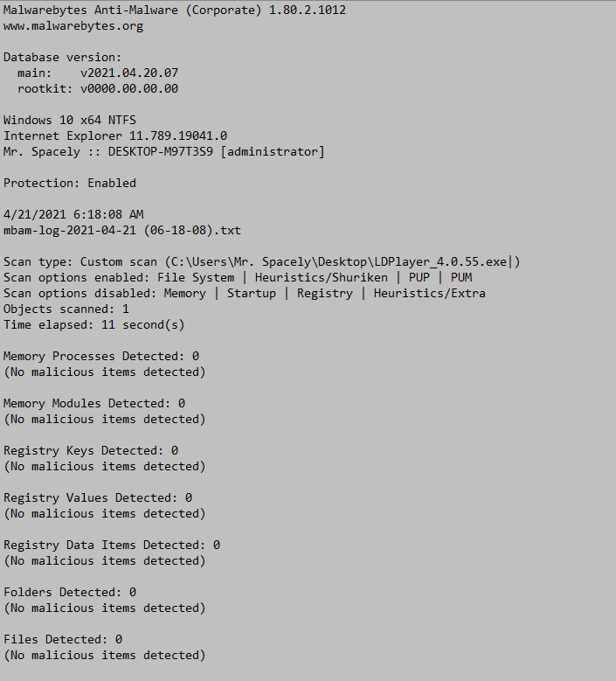Click the DESKTOP-M97T3S9 computer name
Viewport: 616px width, 681px height.
point(161,151)
